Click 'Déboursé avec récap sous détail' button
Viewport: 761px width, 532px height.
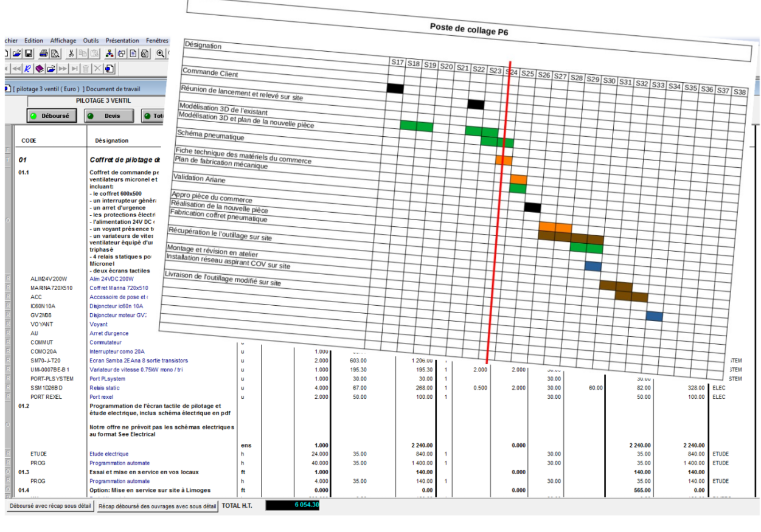point(50,506)
